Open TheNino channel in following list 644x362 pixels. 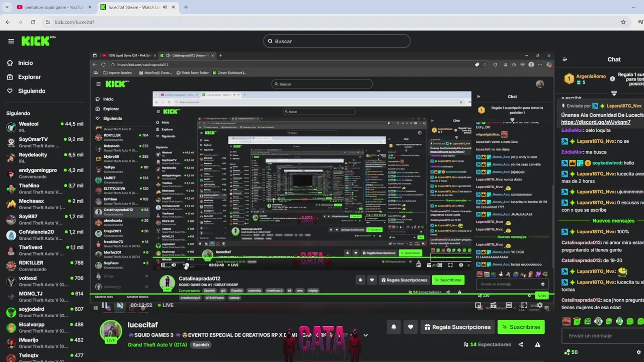pos(44,189)
